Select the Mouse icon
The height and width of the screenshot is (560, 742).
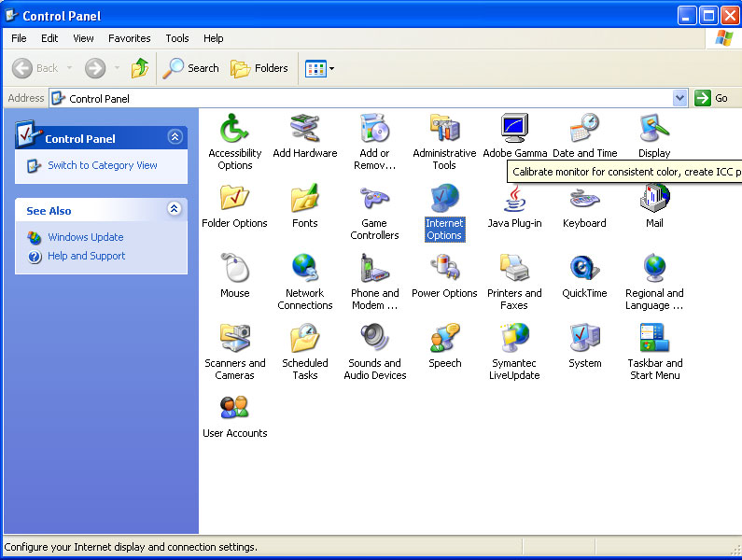(x=234, y=276)
